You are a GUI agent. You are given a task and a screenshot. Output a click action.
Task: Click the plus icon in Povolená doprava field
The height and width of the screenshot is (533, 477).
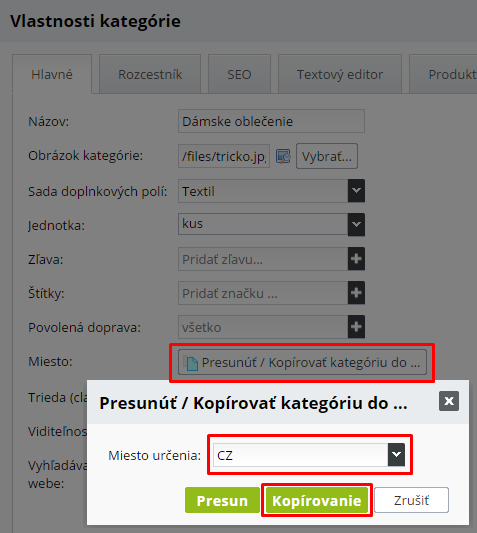pos(356,327)
